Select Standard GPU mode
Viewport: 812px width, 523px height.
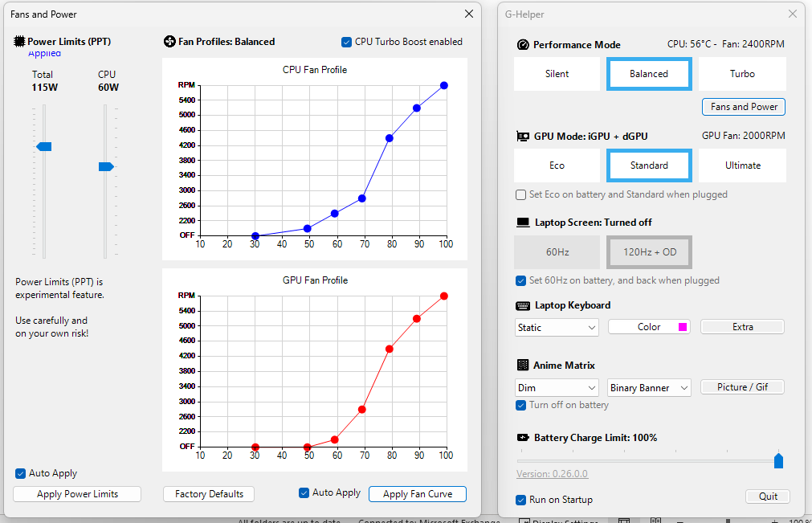[649, 165]
